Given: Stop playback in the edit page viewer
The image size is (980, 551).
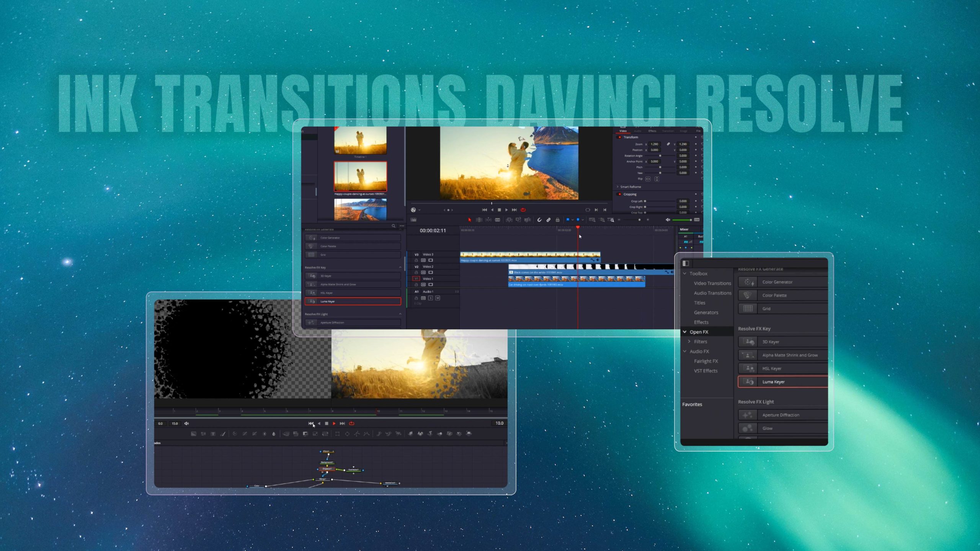Looking at the screenshot, I should pos(499,210).
